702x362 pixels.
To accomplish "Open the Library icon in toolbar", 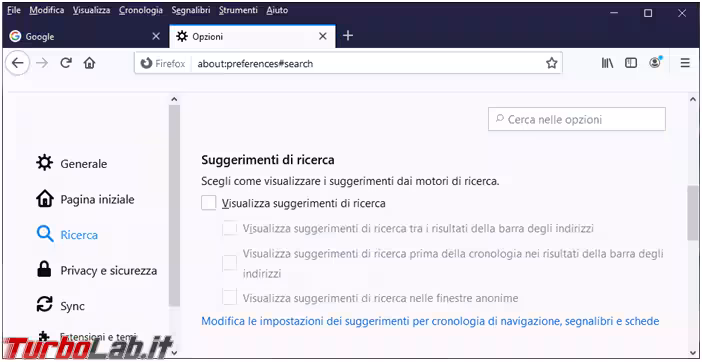I will tap(608, 64).
